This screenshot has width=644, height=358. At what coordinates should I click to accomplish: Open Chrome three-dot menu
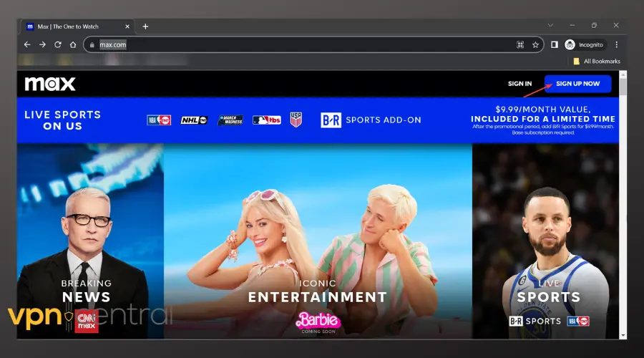click(x=617, y=44)
